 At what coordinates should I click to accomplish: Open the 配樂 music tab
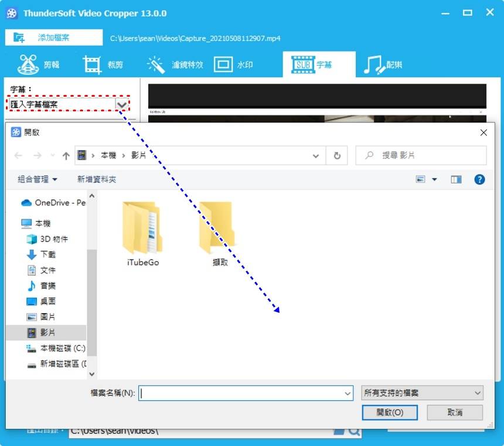click(x=383, y=64)
